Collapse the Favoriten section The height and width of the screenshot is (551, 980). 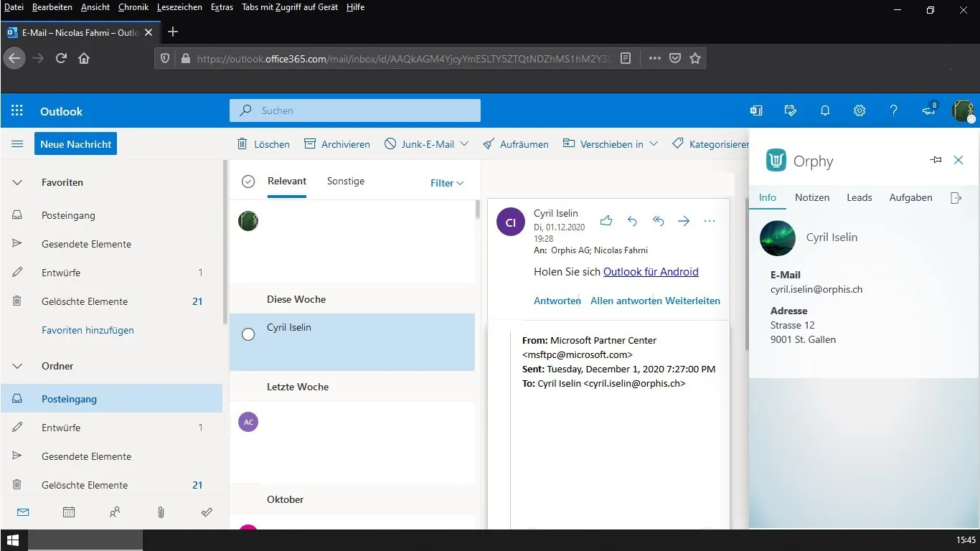[x=17, y=183]
